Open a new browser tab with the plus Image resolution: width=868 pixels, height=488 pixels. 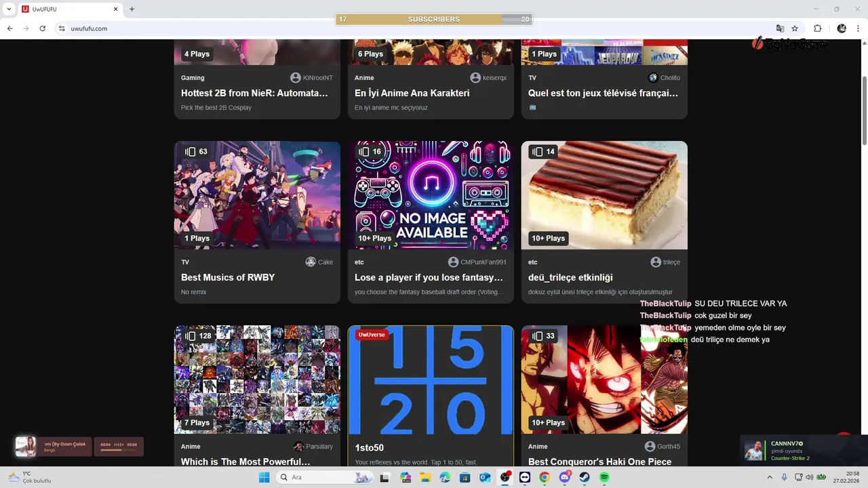pos(132,9)
